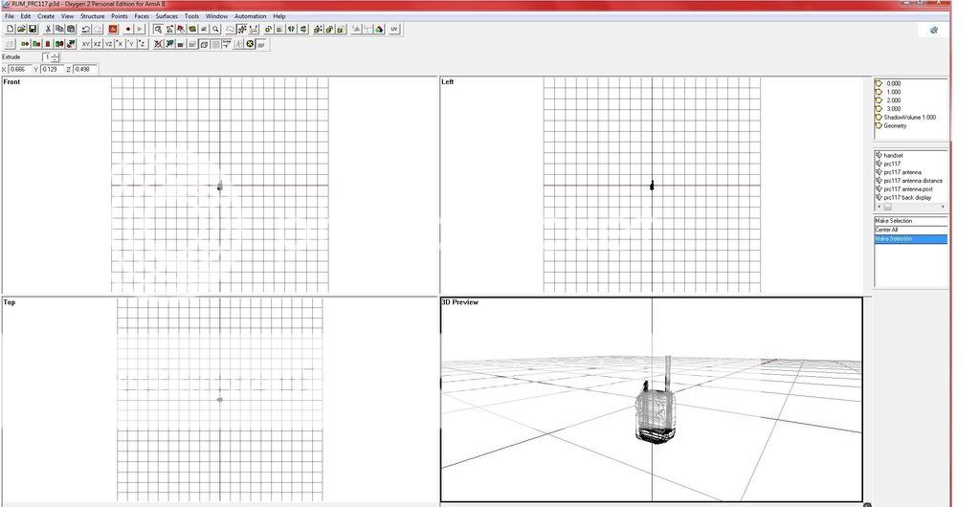This screenshot has width=980, height=507.
Task: Click the Undo arrow icon
Action: tap(86, 30)
